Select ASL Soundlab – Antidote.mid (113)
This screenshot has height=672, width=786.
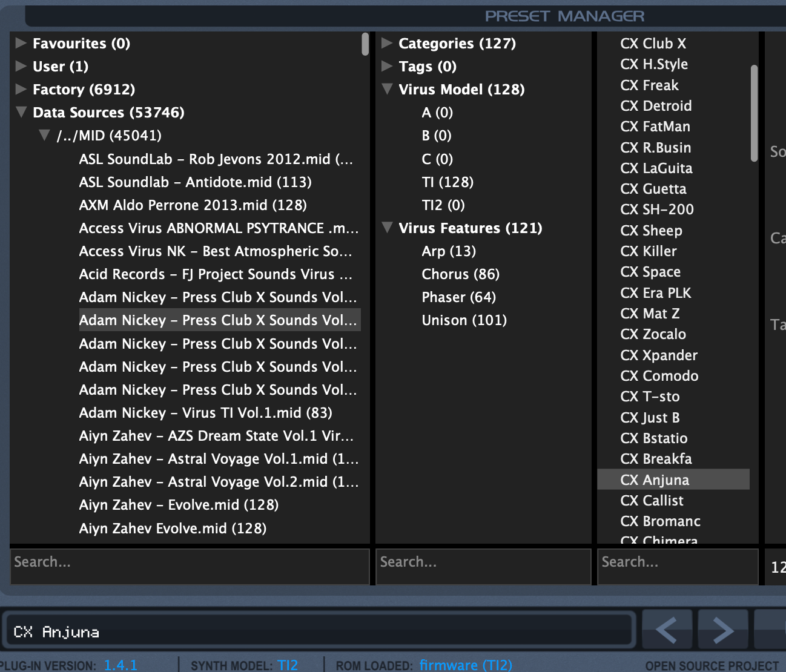point(196,182)
